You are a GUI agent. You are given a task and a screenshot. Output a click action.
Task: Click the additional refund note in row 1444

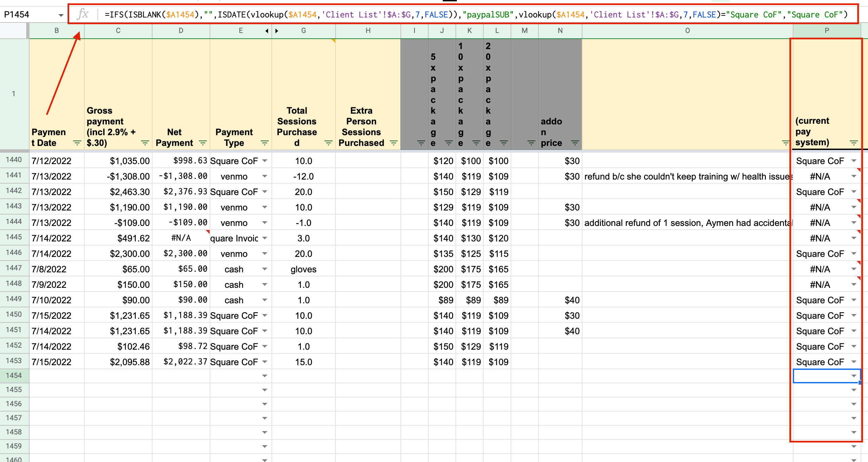(687, 223)
